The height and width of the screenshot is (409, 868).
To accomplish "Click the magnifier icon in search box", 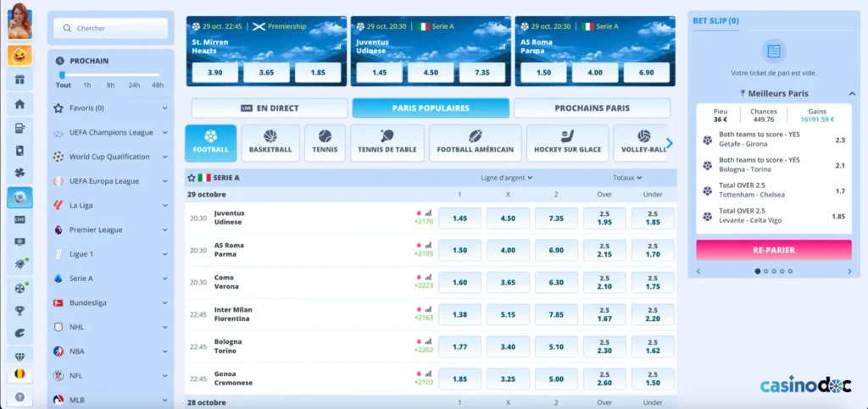I will 66,28.
